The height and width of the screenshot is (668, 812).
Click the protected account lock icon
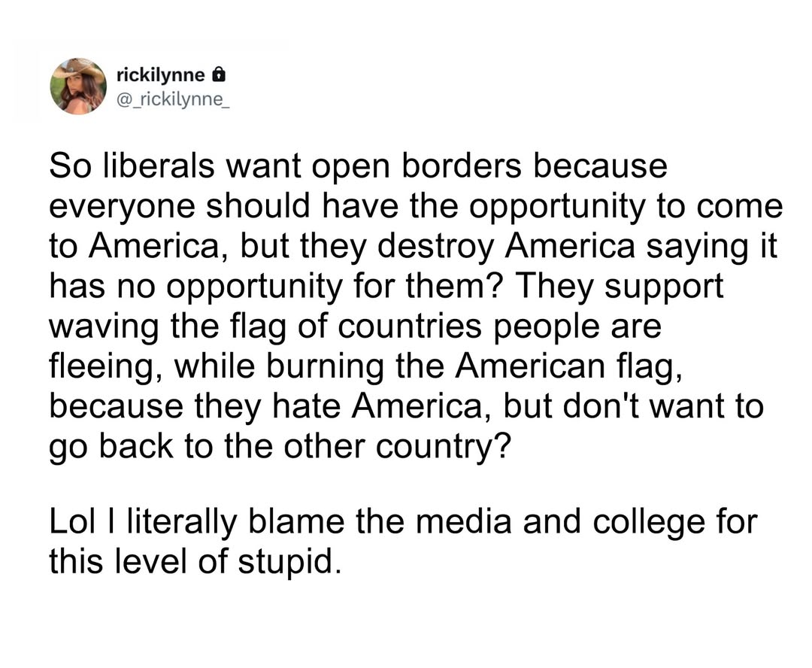[217, 74]
